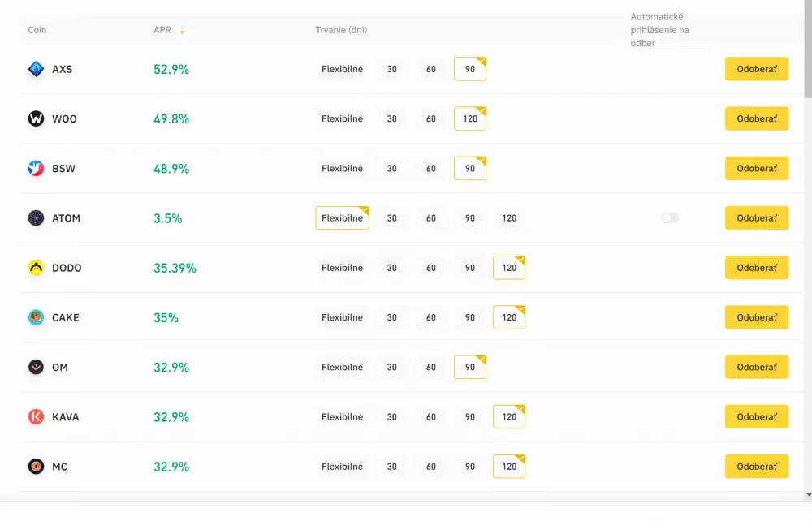
Task: Select 30-day duration for AXS
Action: [x=391, y=69]
